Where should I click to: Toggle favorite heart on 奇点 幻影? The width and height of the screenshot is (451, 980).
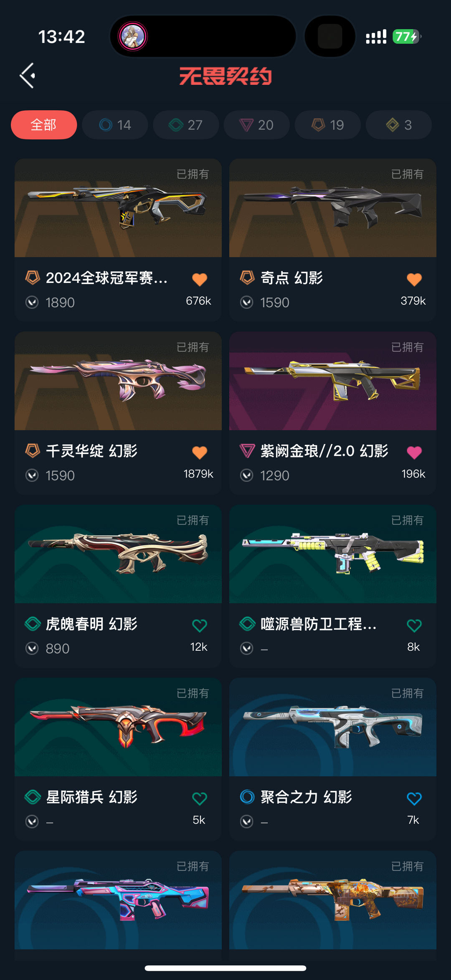pos(414,279)
